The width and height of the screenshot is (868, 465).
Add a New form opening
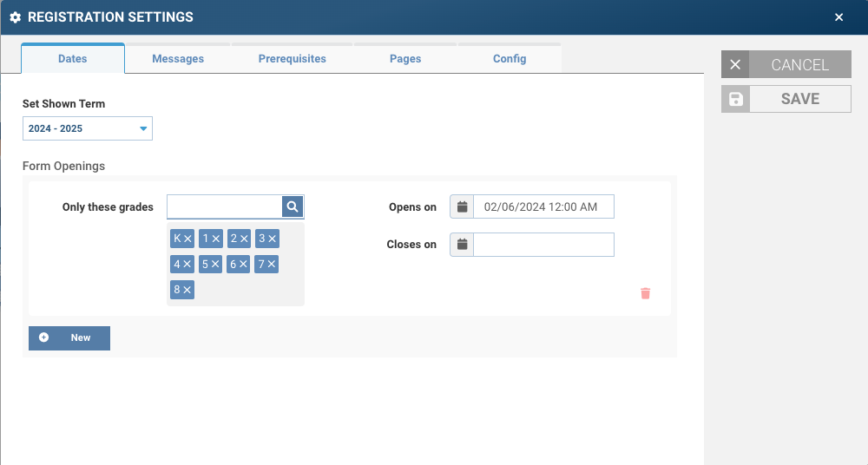click(x=69, y=337)
